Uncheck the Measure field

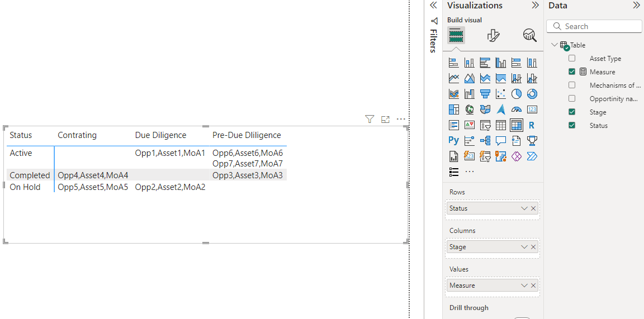[x=572, y=72]
